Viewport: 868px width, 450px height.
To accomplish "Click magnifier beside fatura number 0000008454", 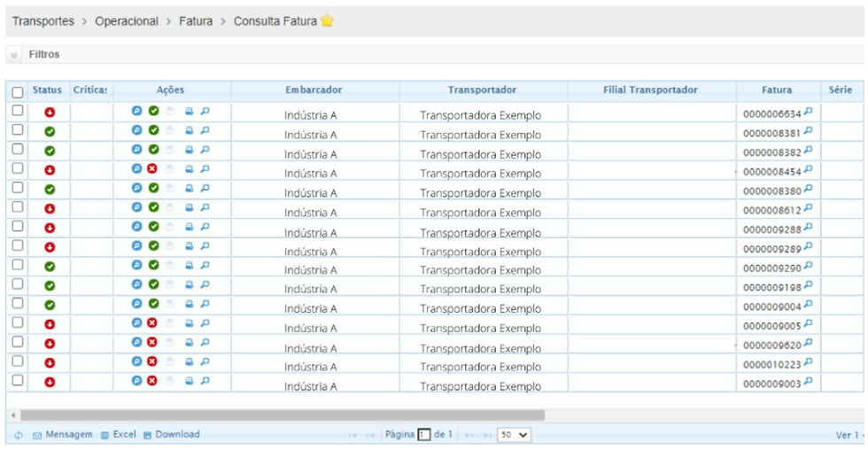I will coord(808,169).
